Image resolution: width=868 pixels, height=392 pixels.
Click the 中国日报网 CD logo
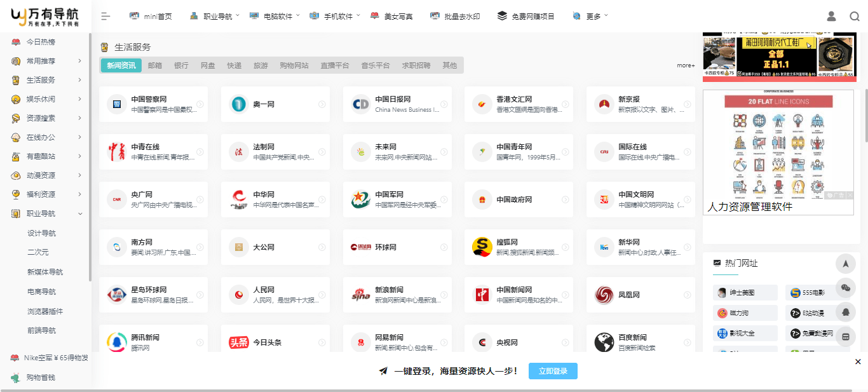coord(360,104)
